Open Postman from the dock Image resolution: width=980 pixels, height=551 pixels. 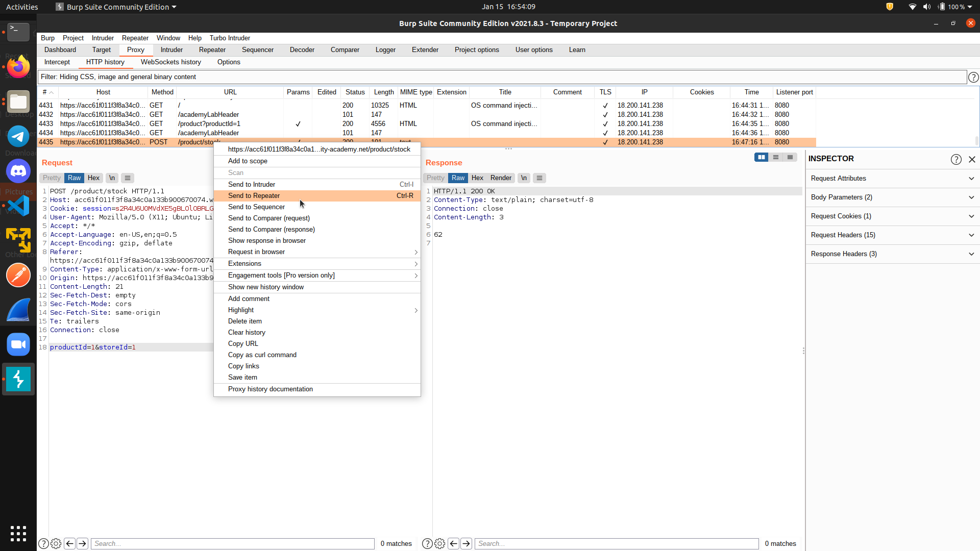tap(18, 275)
